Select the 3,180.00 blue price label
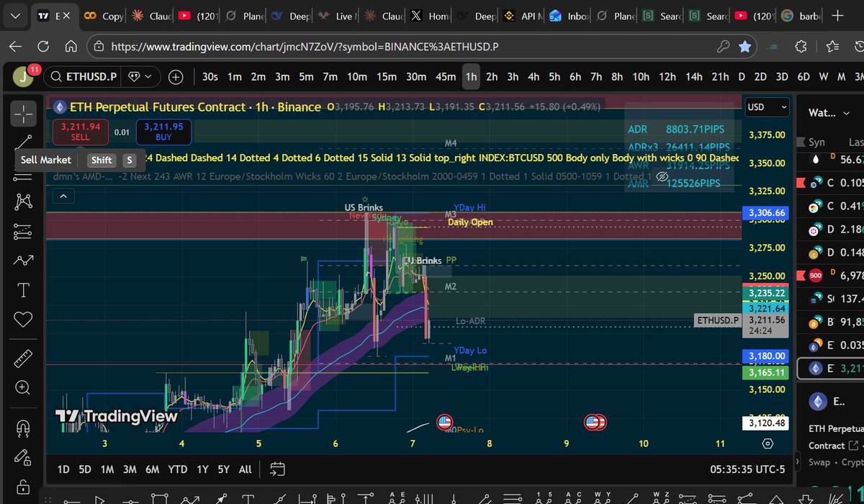The height and width of the screenshot is (504, 864). click(766, 356)
